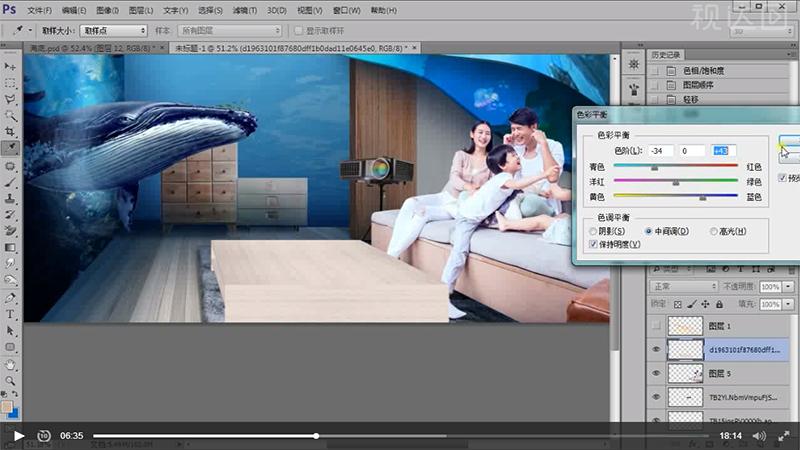Open the Image (图像) menu
800x450 pixels.
pyautogui.click(x=107, y=10)
